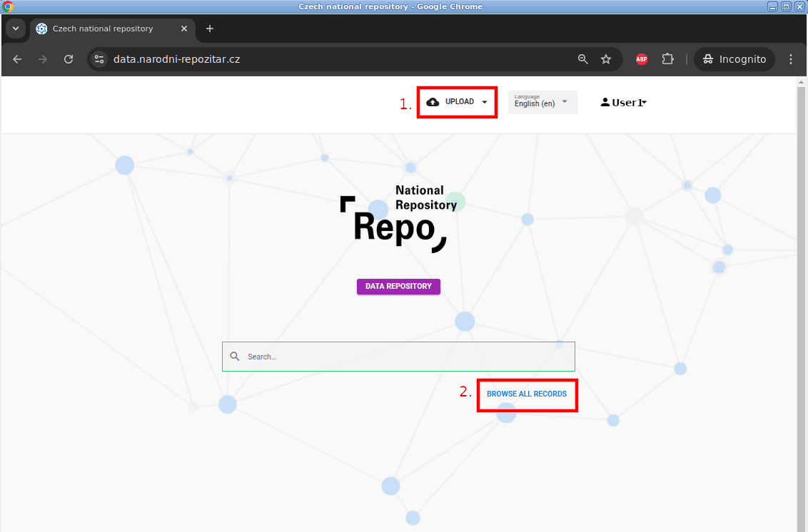Expand the Upload dropdown arrow
The image size is (808, 532).
[485, 102]
